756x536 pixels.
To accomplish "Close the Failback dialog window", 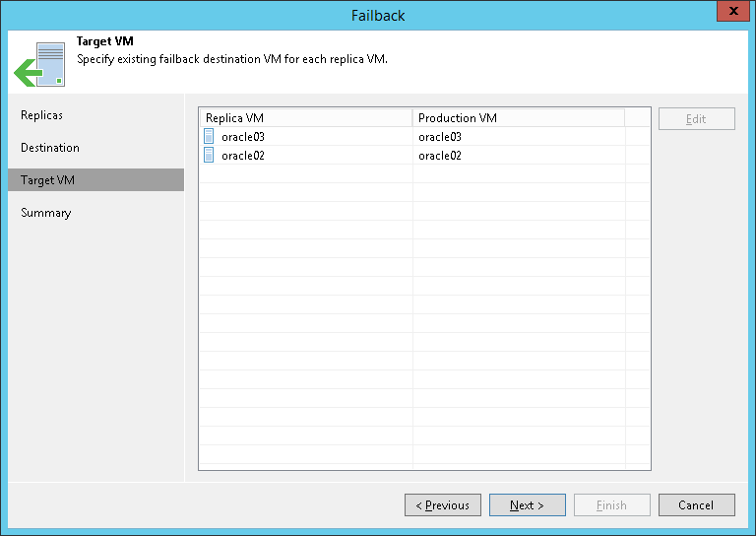I will pyautogui.click(x=729, y=13).
